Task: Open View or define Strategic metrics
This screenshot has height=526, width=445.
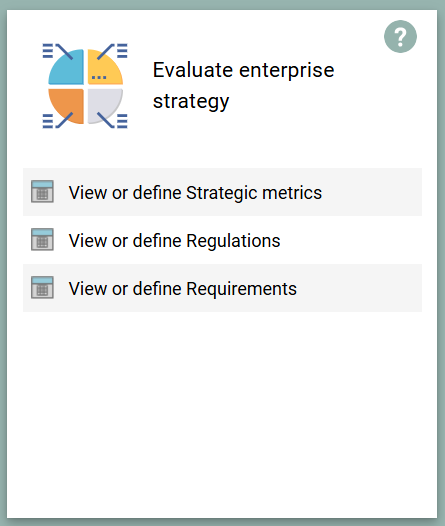Action: [222, 192]
